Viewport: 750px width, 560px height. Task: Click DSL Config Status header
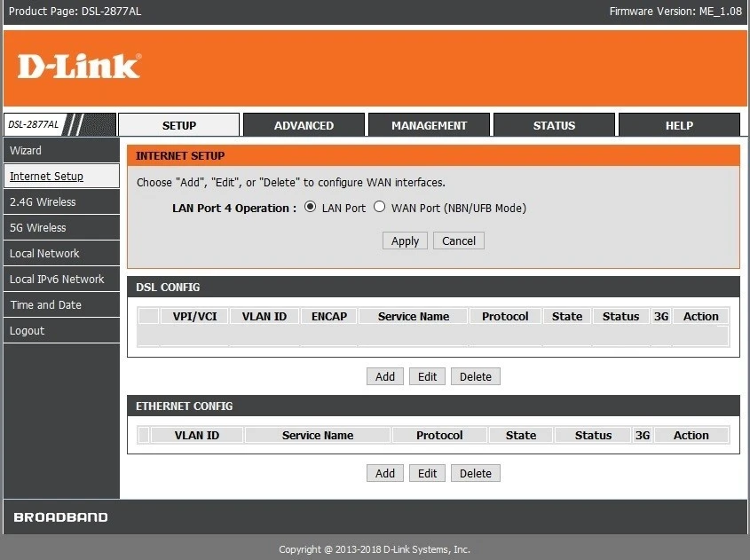coord(620,317)
